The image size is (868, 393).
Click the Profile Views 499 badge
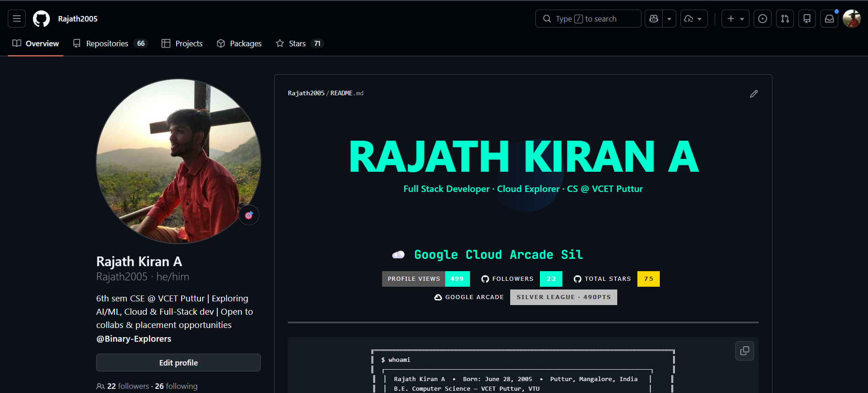426,279
